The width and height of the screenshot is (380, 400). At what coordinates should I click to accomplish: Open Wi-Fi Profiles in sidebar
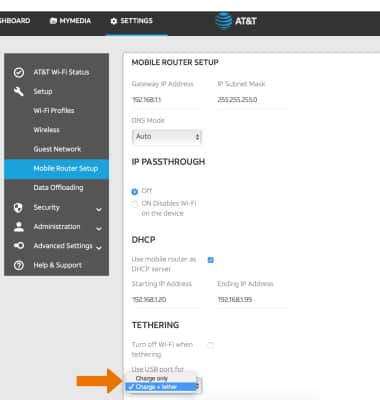pyautogui.click(x=54, y=111)
